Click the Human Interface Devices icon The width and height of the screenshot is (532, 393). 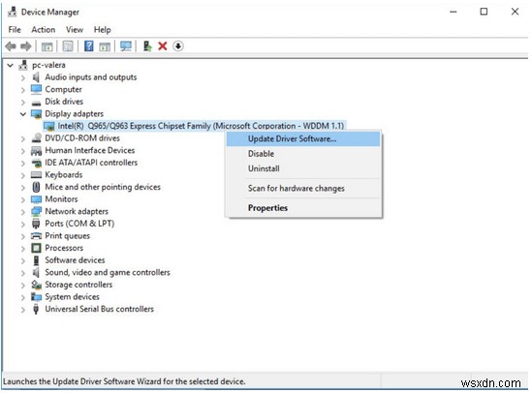click(36, 150)
